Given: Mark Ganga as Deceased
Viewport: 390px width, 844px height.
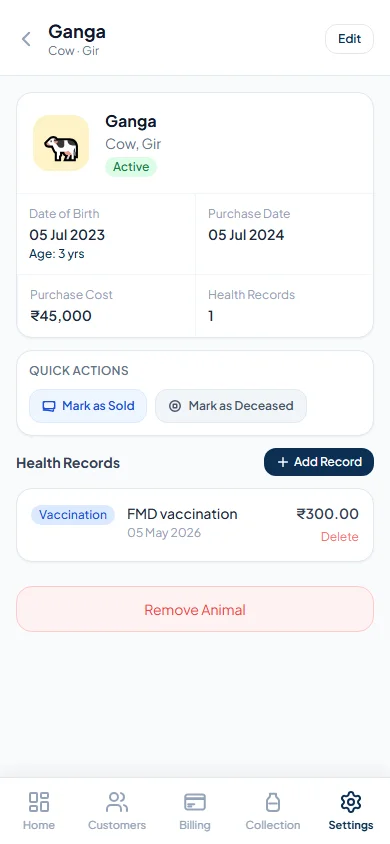Looking at the screenshot, I should click(x=231, y=406).
